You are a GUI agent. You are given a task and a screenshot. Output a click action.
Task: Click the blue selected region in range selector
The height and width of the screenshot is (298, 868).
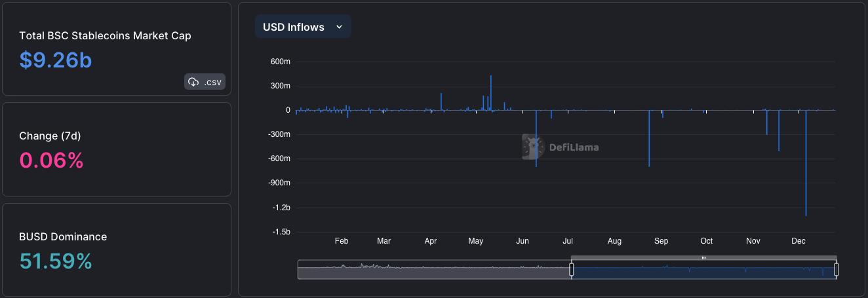[x=703, y=270]
